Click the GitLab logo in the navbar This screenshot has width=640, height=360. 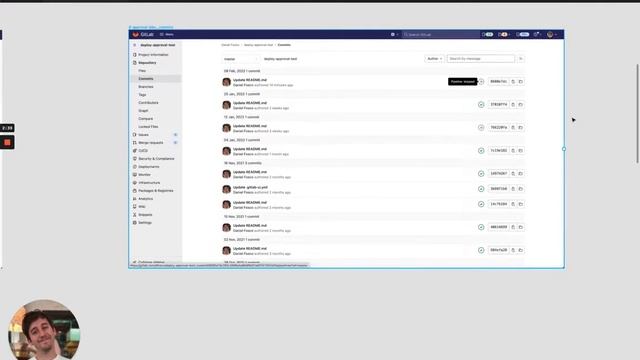pyautogui.click(x=143, y=35)
